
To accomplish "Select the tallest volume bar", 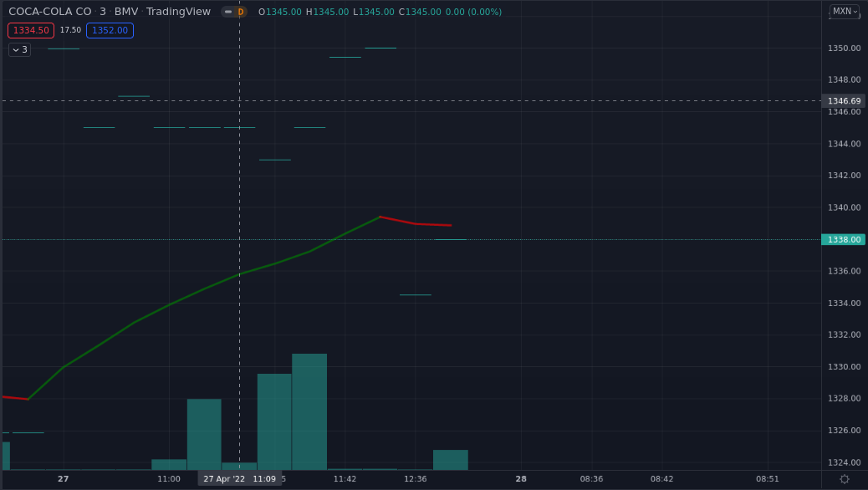I will click(309, 412).
